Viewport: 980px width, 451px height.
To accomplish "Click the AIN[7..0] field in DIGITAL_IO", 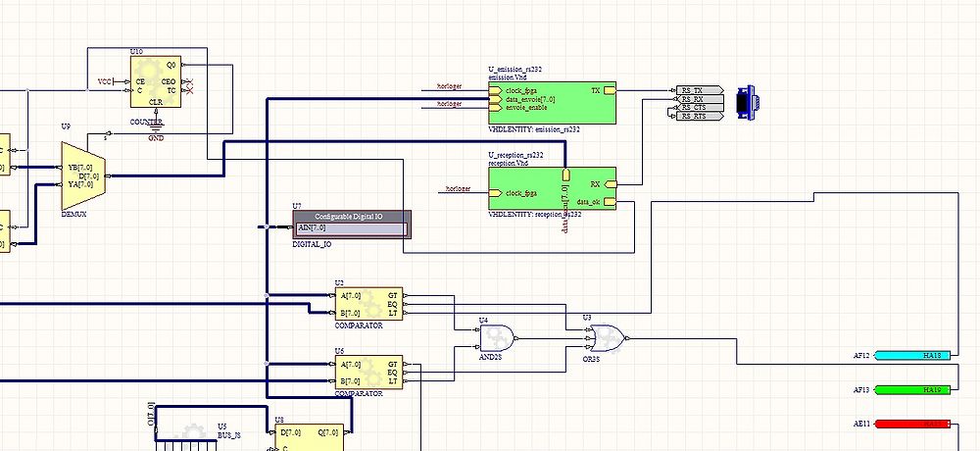I will 350,228.
